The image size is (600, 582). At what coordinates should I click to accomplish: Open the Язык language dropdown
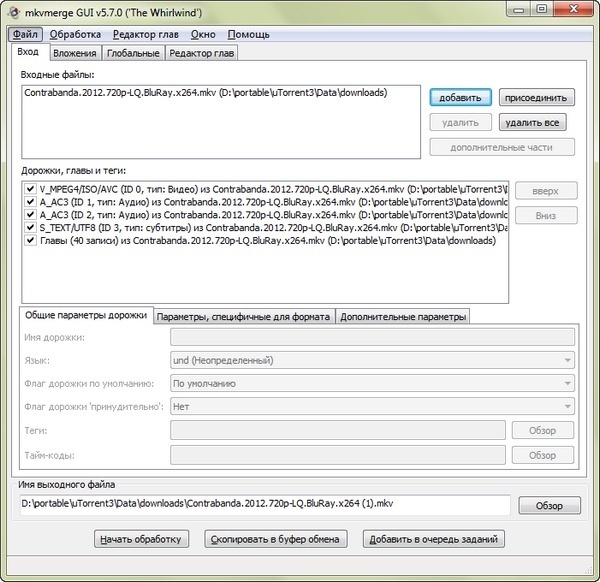(372, 360)
